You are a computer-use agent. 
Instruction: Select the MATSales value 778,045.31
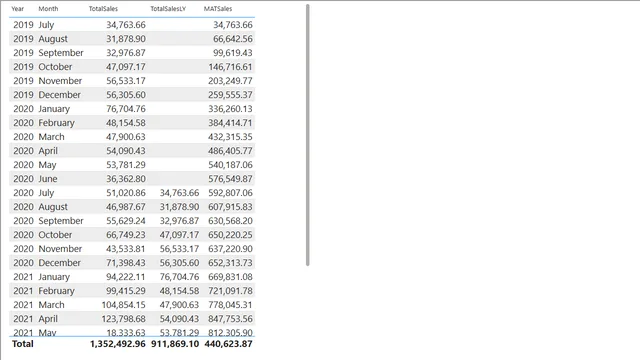(x=230, y=305)
